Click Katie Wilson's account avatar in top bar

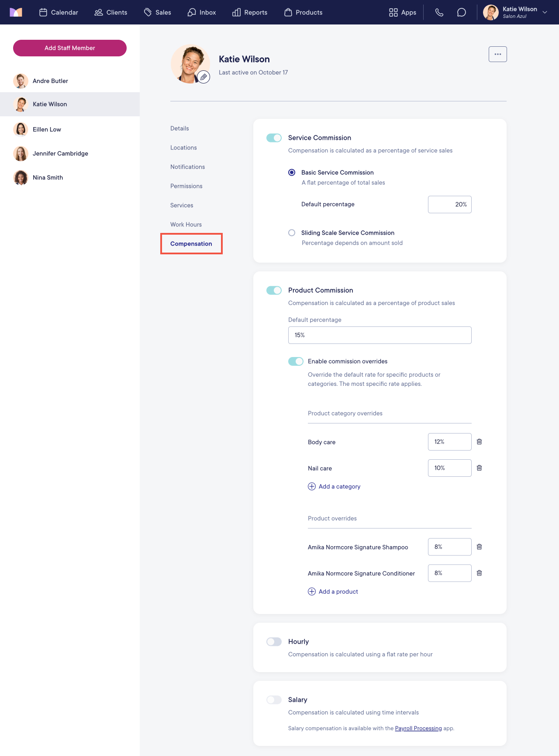click(491, 12)
